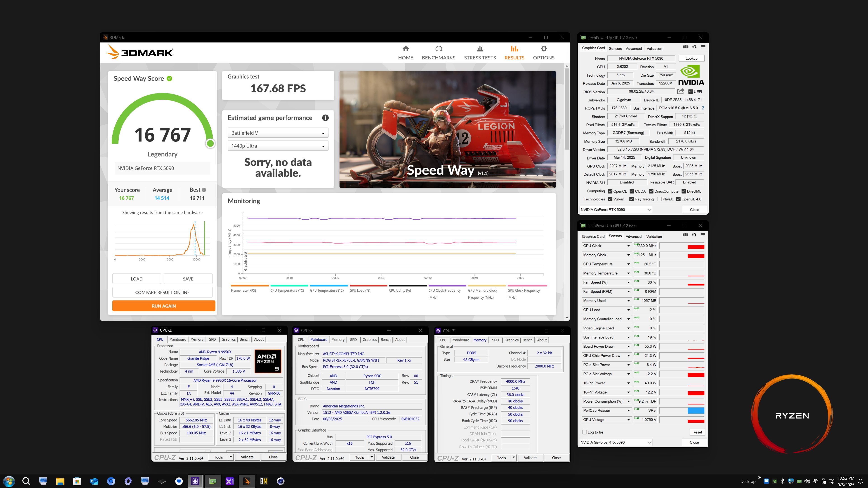This screenshot has height=488, width=868.
Task: Expand the GPU Temperature sensor dropdown arrow
Action: click(628, 264)
